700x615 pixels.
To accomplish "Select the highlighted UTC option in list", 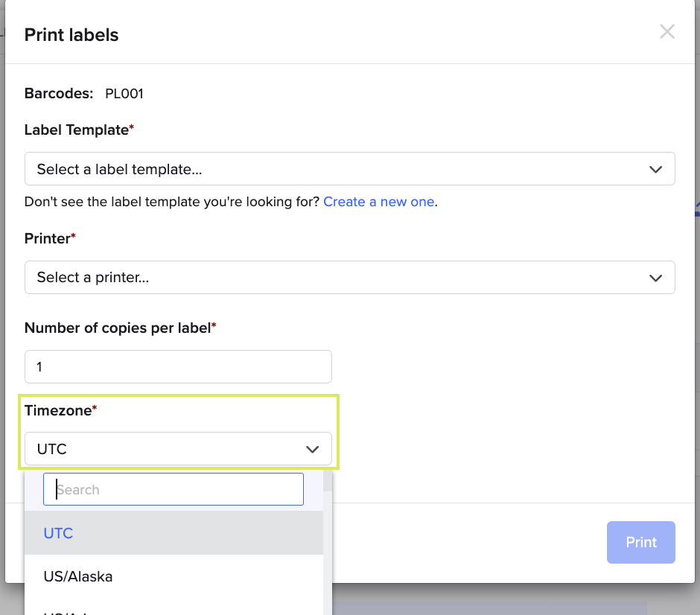I will tap(174, 533).
